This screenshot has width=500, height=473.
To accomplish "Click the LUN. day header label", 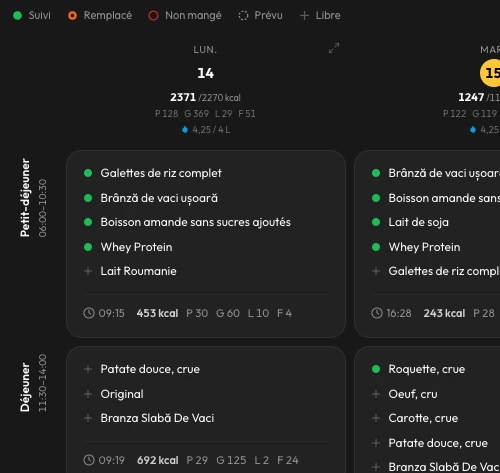I will click(x=205, y=50).
